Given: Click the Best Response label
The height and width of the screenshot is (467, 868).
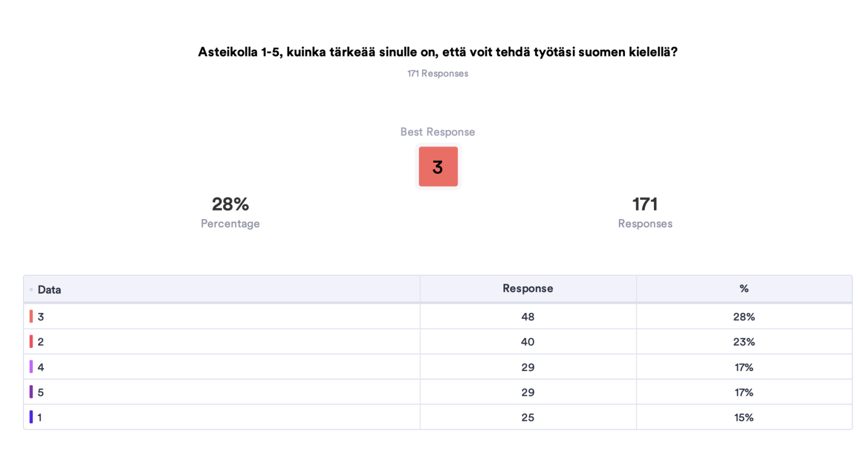Looking at the screenshot, I should point(438,132).
